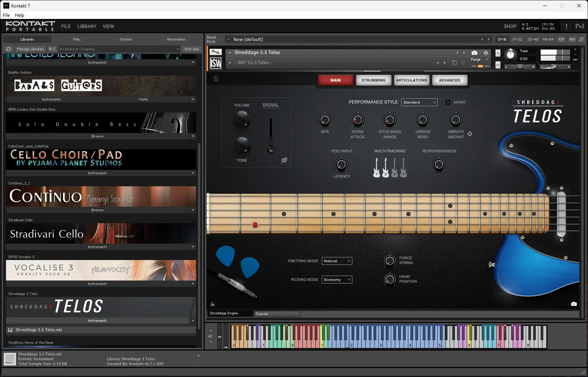
Task: Click Manage Libraries button
Action: [30, 49]
